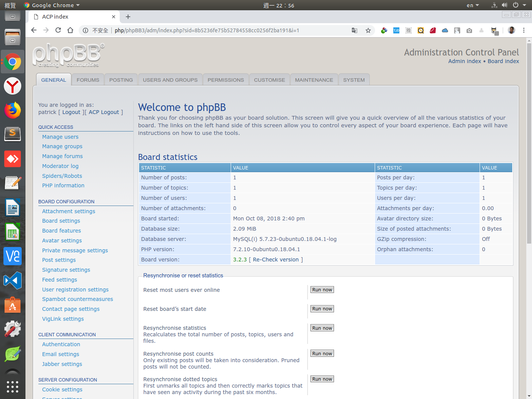This screenshot has height=399, width=532.
Task: Open the System tab
Action: click(x=354, y=80)
